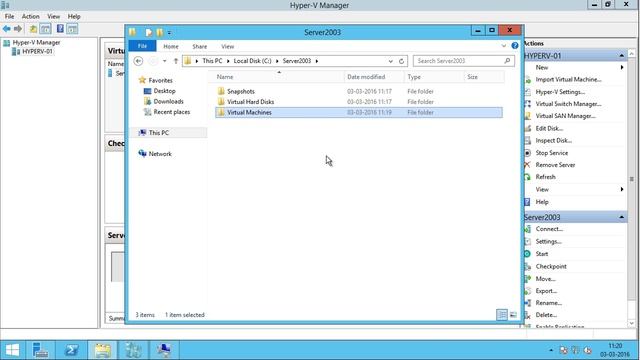
Task: Open File menu in Hyper-V Manager
Action: point(9,16)
